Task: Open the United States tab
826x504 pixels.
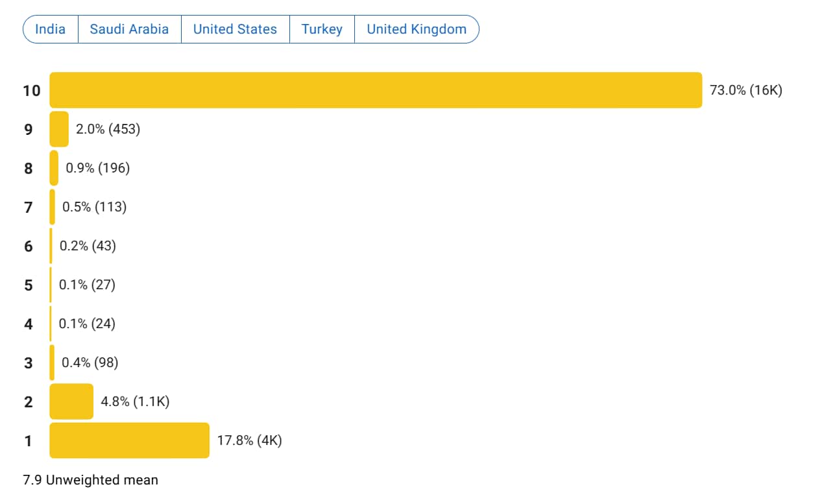Action: (235, 29)
